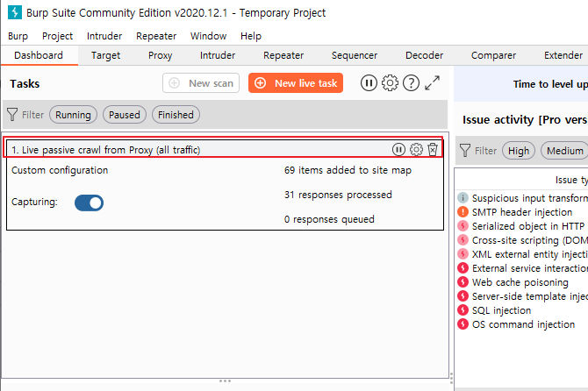The image size is (588, 391).
Task: Switch to the Intruder tab
Action: point(218,55)
